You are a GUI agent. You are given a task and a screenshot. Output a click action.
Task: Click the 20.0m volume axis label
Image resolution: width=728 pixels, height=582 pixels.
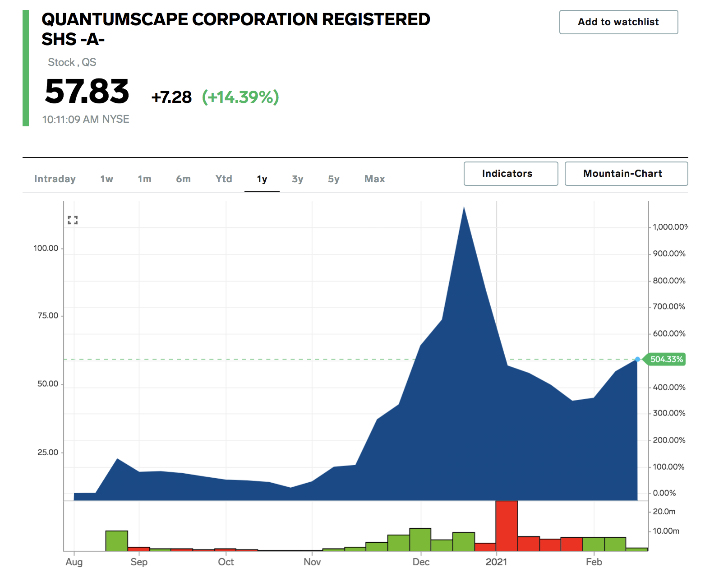pos(664,512)
